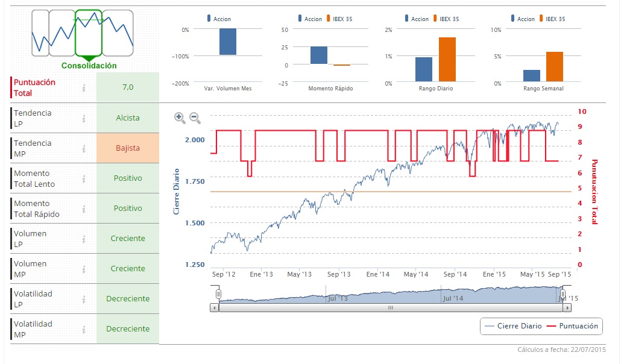The width and height of the screenshot is (624, 364).
Task: Open info icon for Momento Total Lento
Action: click(84, 179)
